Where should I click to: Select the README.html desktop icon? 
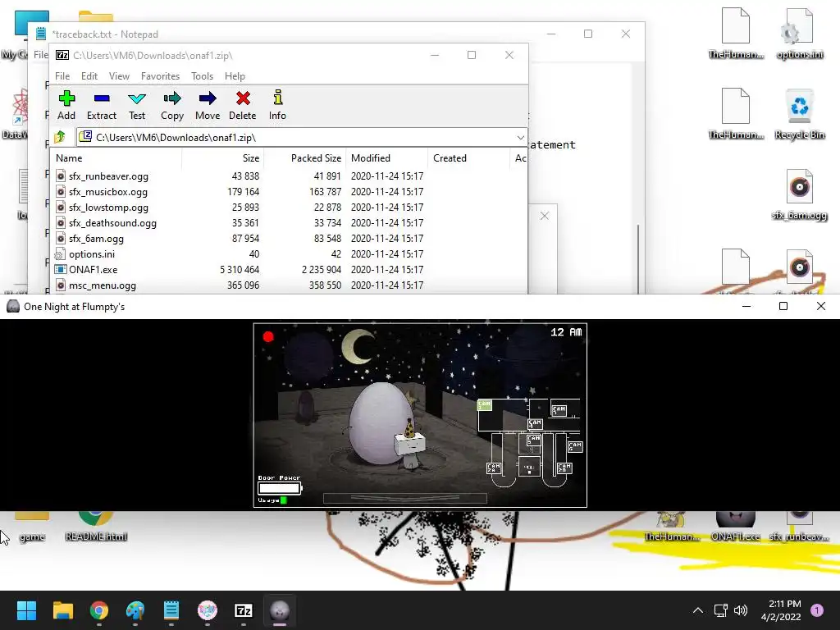click(96, 527)
